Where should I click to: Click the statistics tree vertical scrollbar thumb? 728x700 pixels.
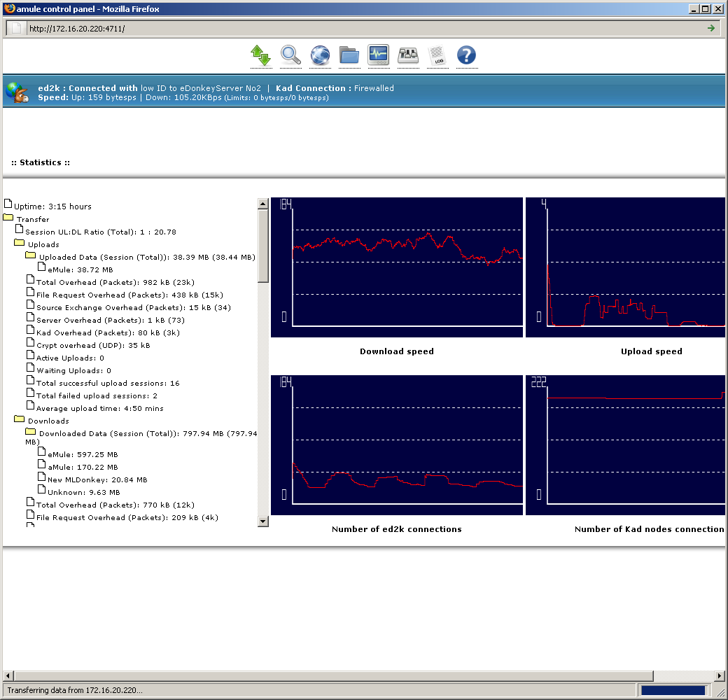coord(262,246)
